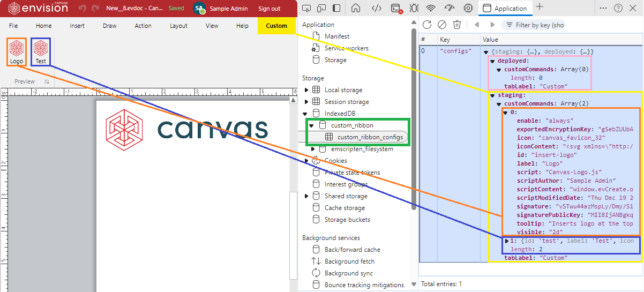Refresh the IndexedDB data view
644x292 pixels.
(427, 25)
